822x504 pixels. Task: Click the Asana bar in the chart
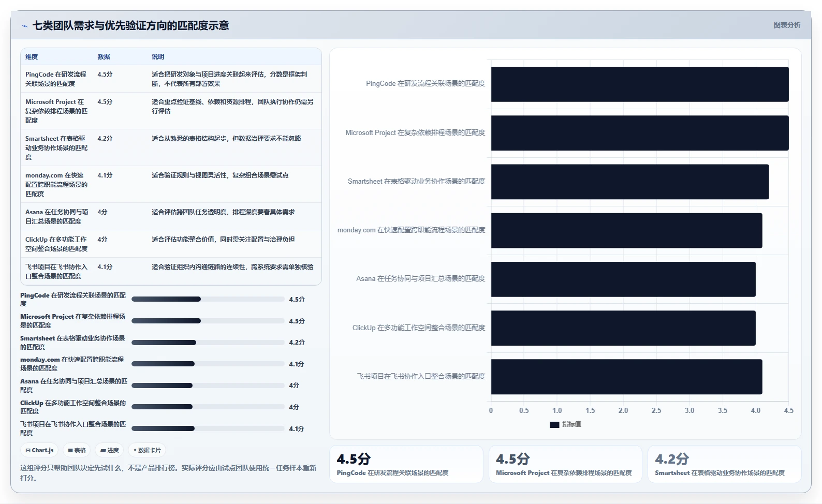[x=623, y=279]
